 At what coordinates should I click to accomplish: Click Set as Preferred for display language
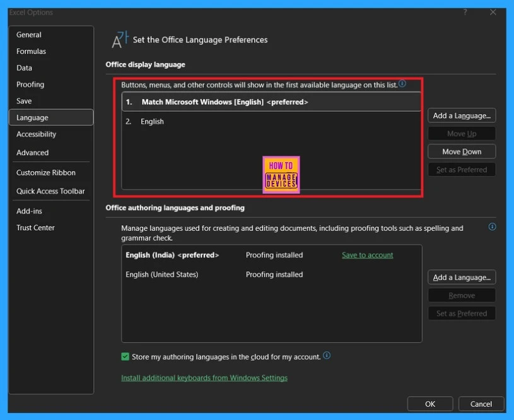462,170
